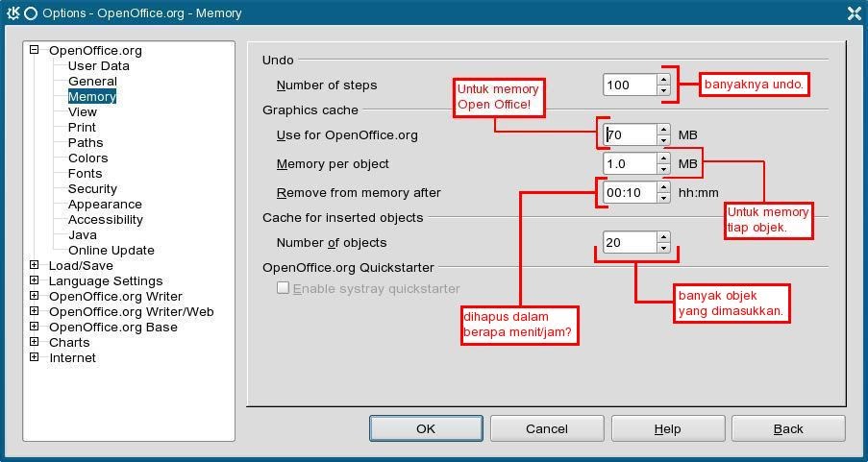Click the Number of steps field
Image resolution: width=868 pixels, height=462 pixels.
pos(630,85)
